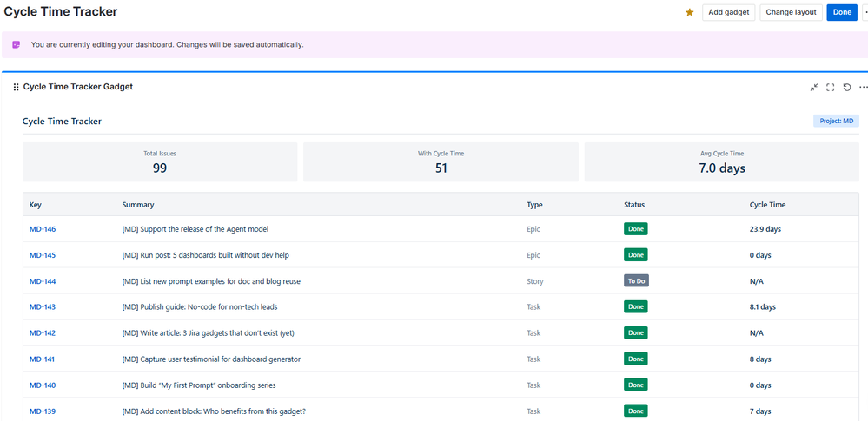Click the Type column header
Viewport: 868px width, 421px height.
pos(534,205)
